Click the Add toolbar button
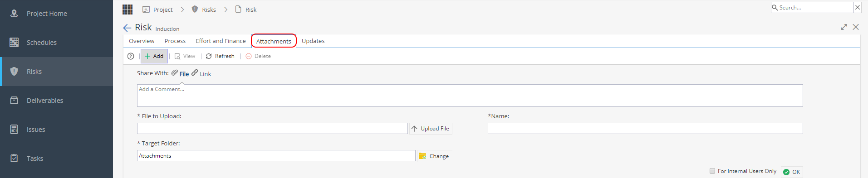Viewport: 868px width, 178px height. click(x=154, y=56)
